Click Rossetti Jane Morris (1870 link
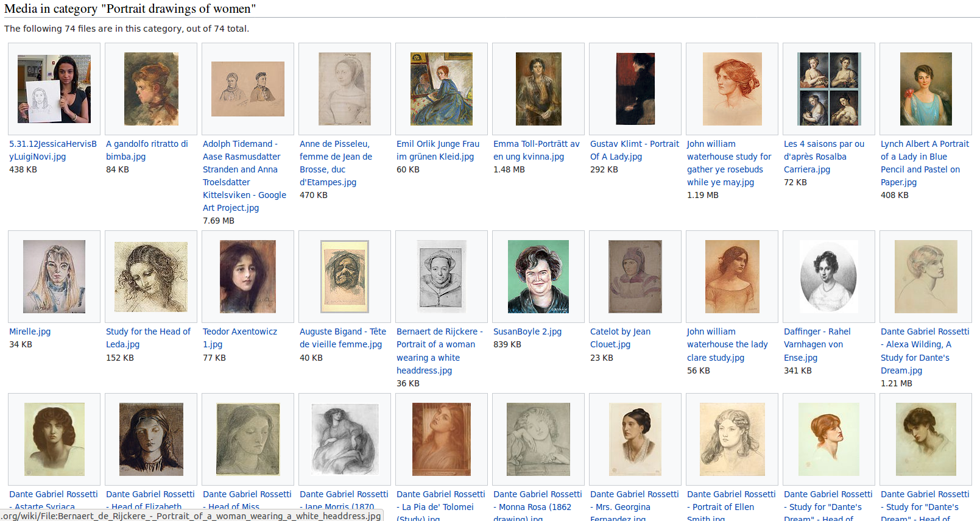Screen dimensions: 980x521 coord(344,500)
